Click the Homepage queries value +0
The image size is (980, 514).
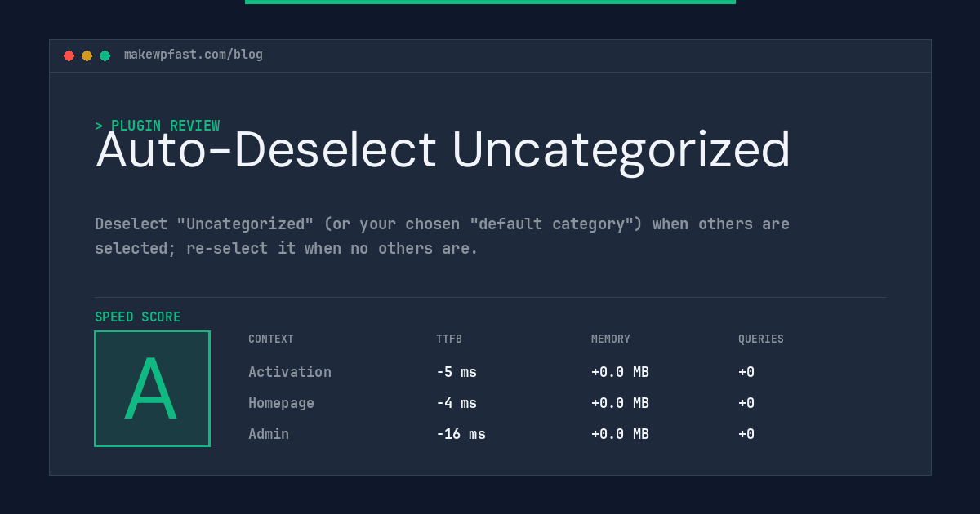(746, 403)
